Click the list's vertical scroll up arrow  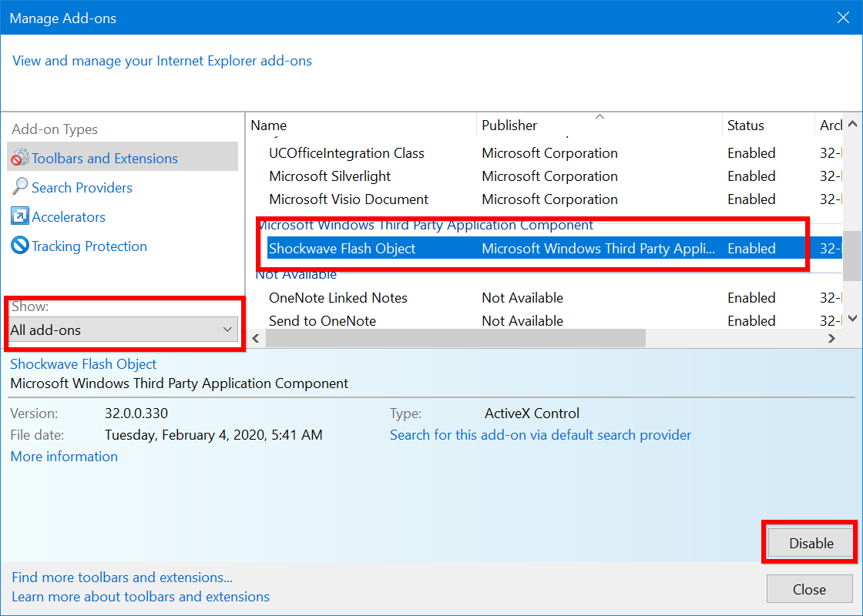[x=852, y=124]
